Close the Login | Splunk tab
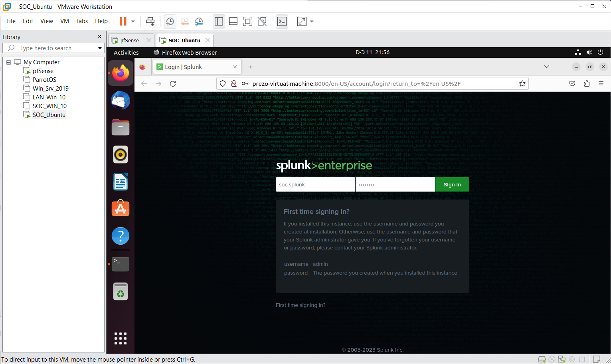The image size is (611, 364). (235, 67)
